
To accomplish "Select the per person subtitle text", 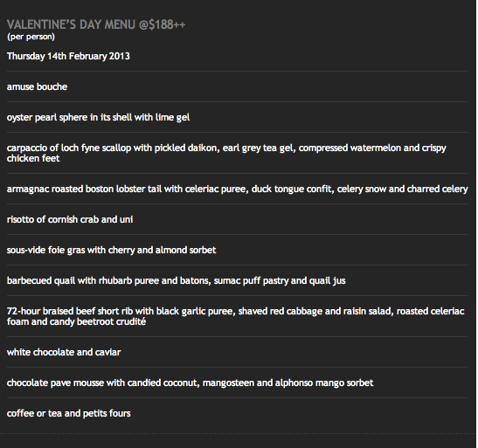I will pos(31,37).
